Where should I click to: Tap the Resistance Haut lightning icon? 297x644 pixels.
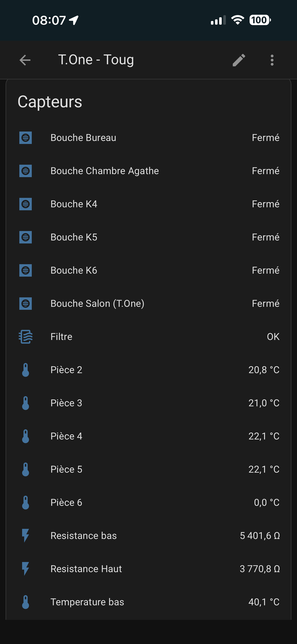(x=26, y=569)
